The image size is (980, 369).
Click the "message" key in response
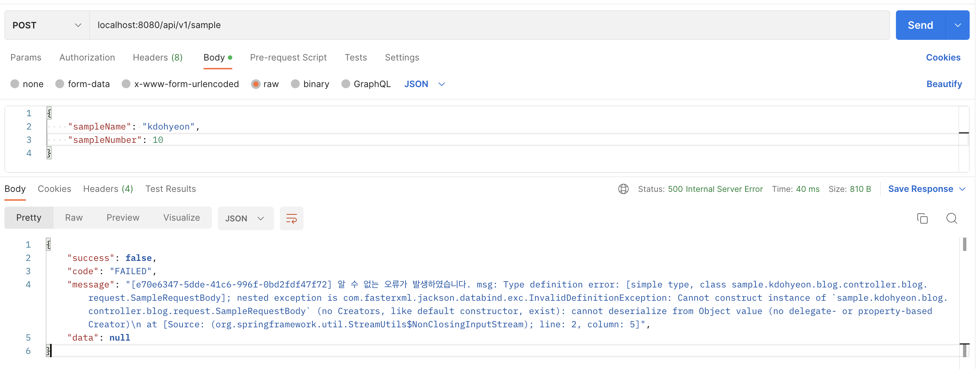pyautogui.click(x=91, y=284)
